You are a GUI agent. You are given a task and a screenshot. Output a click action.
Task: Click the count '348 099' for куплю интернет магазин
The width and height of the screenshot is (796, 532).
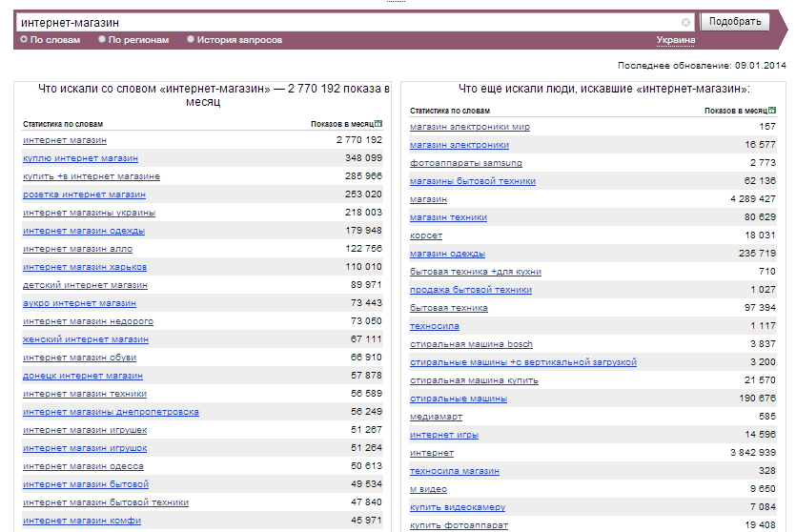pos(363,158)
